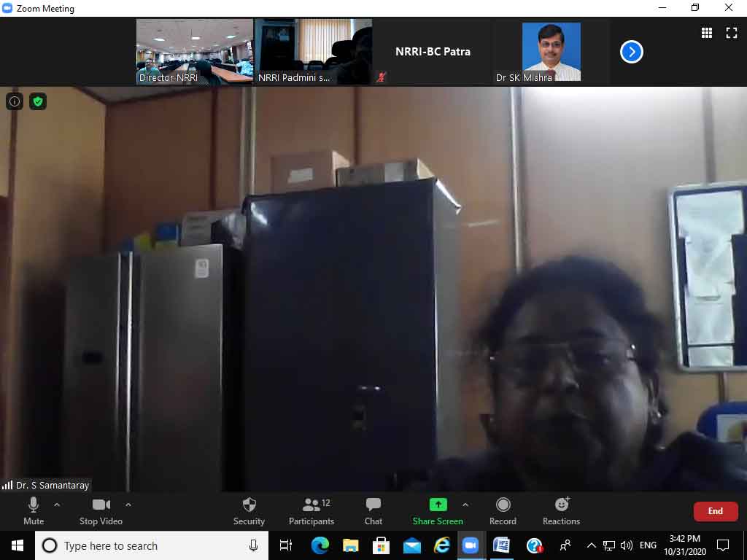
Task: Open Task View on taskbar
Action: click(x=286, y=545)
